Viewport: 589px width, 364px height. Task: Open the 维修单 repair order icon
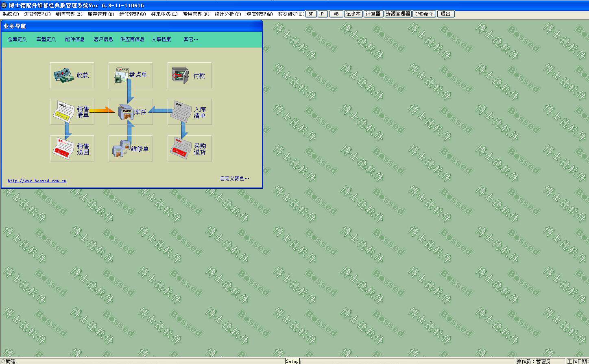point(131,148)
